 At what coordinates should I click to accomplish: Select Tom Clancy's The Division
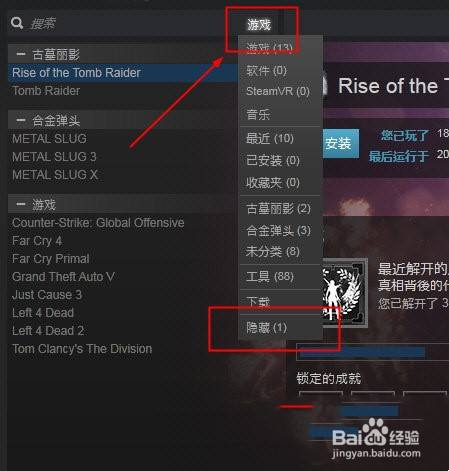[82, 349]
